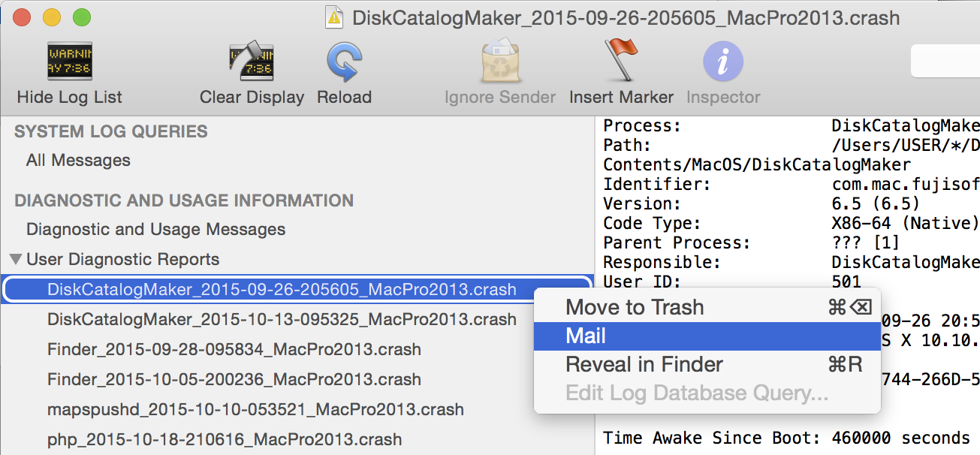Image resolution: width=980 pixels, height=455 pixels.
Task: Click the toolbar search field
Action: [x=945, y=61]
